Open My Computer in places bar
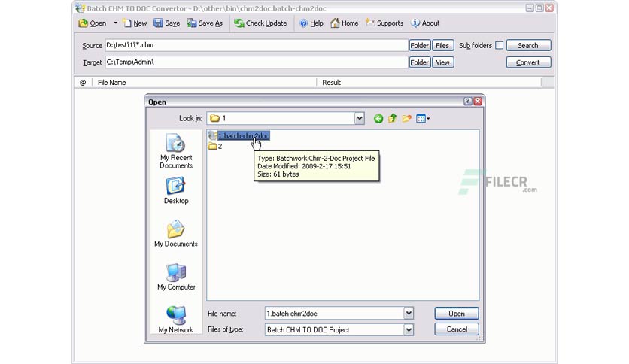629x364 pixels. pos(176,277)
